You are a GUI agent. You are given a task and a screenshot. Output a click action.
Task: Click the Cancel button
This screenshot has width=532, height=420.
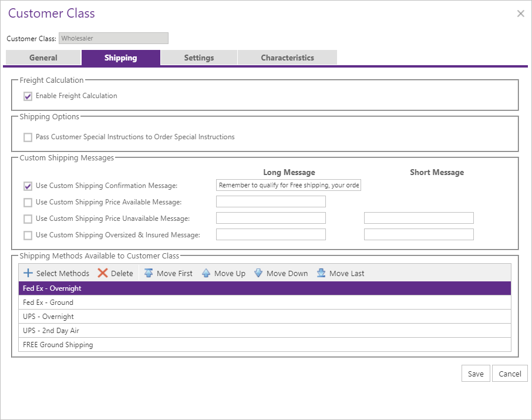click(x=510, y=374)
